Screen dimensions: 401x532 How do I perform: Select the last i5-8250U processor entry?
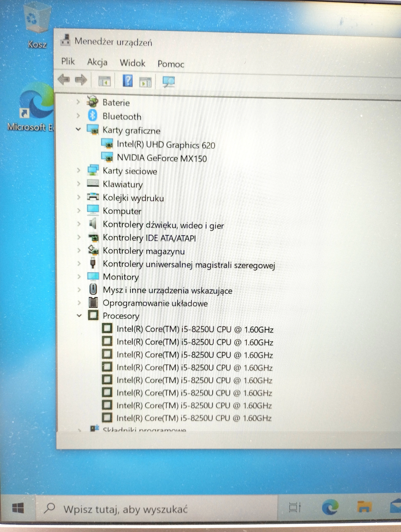pyautogui.click(x=194, y=418)
